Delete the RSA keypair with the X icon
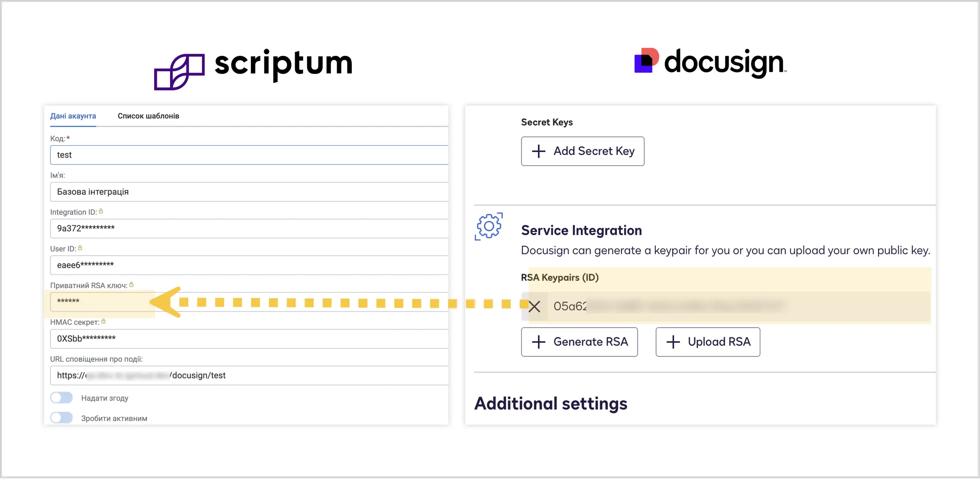 pos(534,306)
